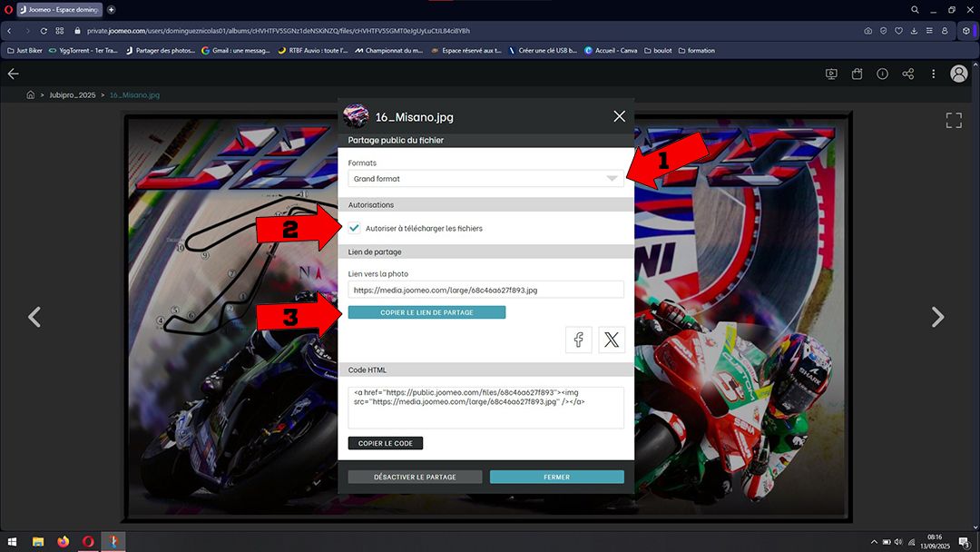Enter fullscreen photo view
980x552 pixels.
pyautogui.click(x=953, y=120)
